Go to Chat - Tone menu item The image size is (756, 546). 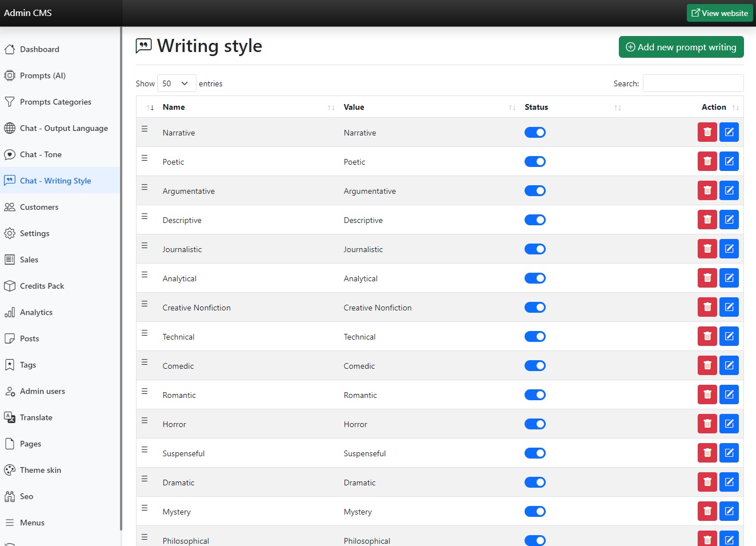pos(41,154)
